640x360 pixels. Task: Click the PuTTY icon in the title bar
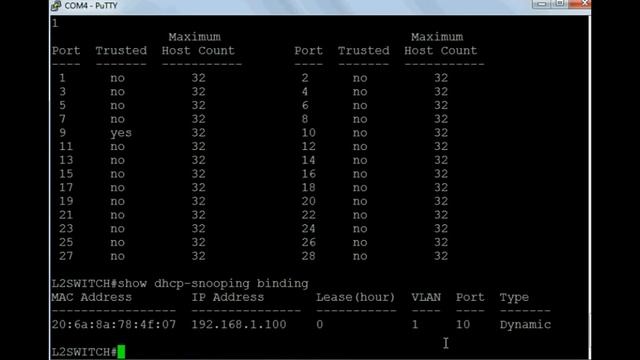[56, 6]
